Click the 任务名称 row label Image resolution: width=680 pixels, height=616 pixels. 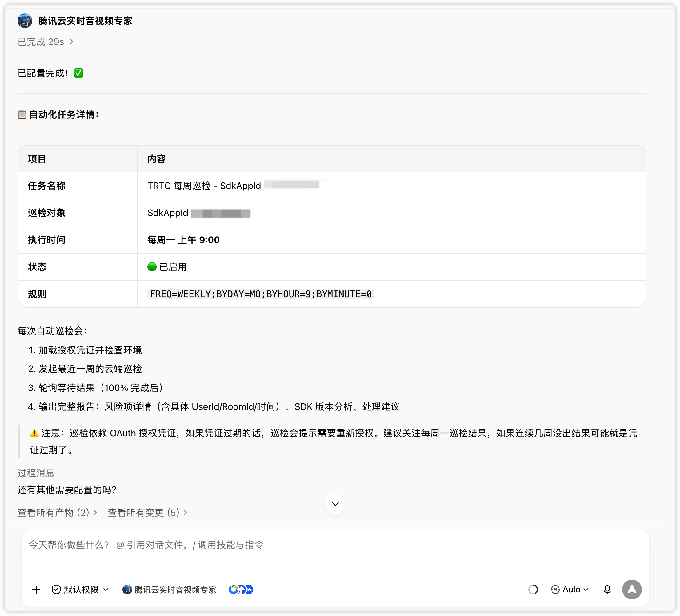pyautogui.click(x=46, y=186)
